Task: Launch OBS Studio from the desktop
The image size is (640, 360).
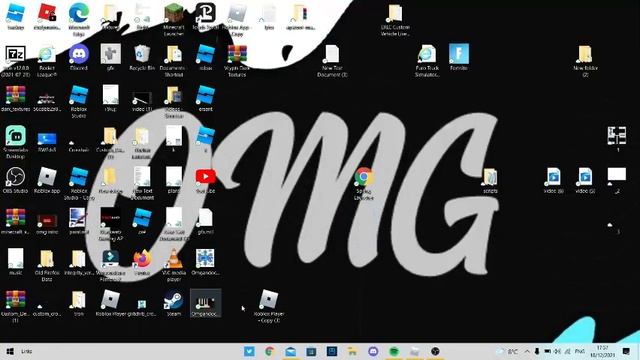Action: tap(16, 180)
